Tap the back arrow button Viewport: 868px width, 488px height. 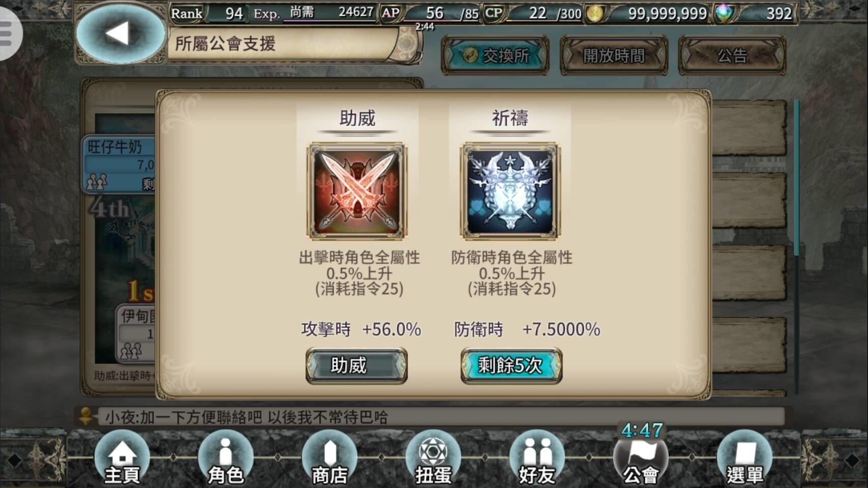[x=121, y=34]
